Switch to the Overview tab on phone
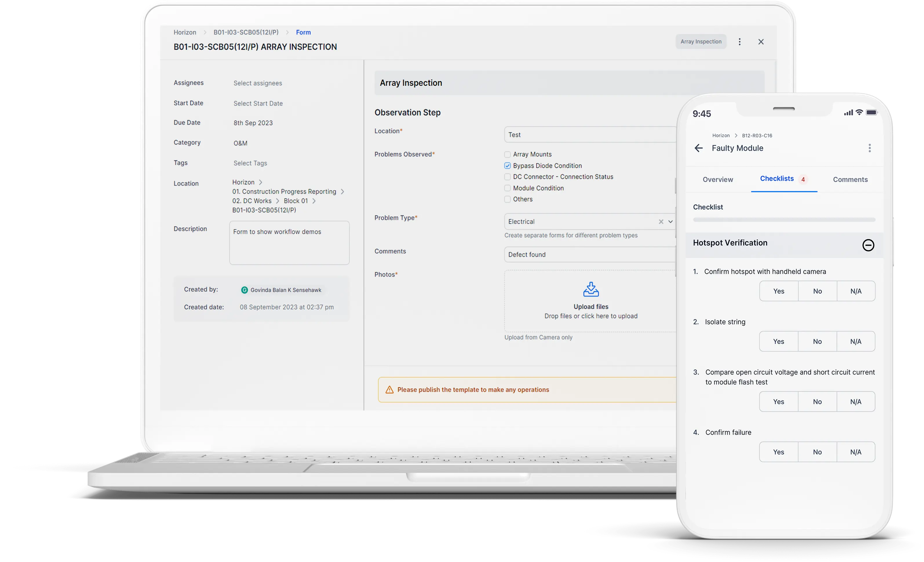Screen dimensions: 924x562 coord(718,179)
